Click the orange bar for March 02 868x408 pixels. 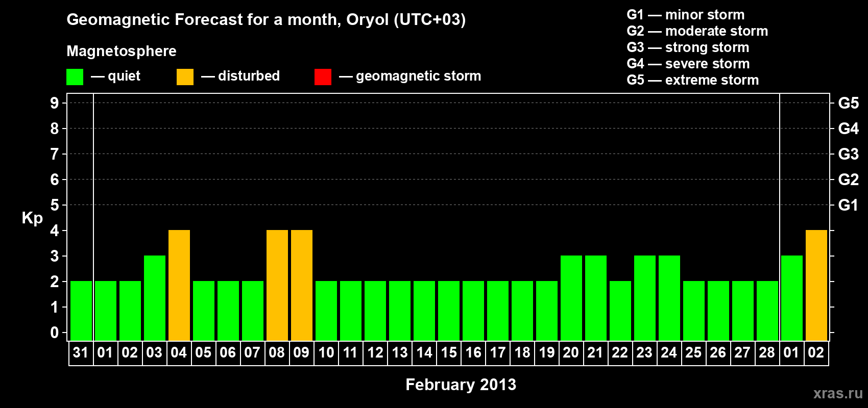point(816,286)
